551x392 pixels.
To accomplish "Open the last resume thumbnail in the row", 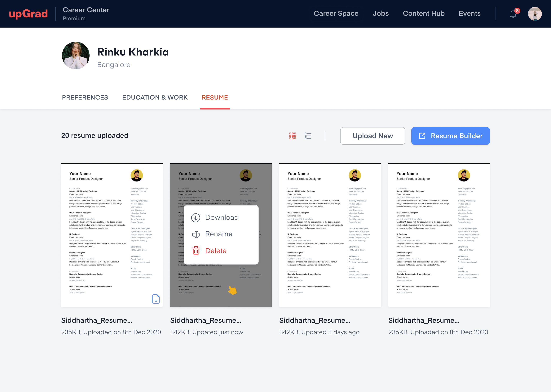I will point(439,235).
